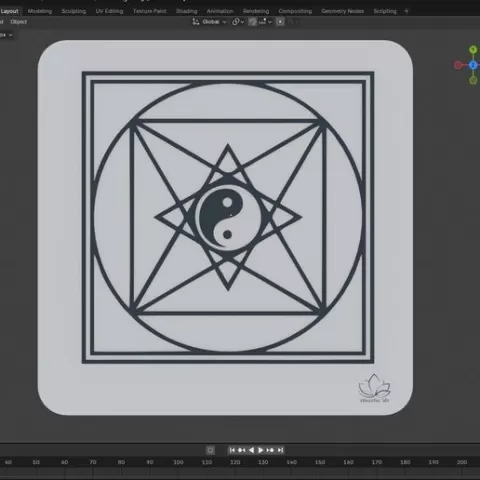480x480 pixels.
Task: Toggle auto keying record button
Action: [210, 450]
